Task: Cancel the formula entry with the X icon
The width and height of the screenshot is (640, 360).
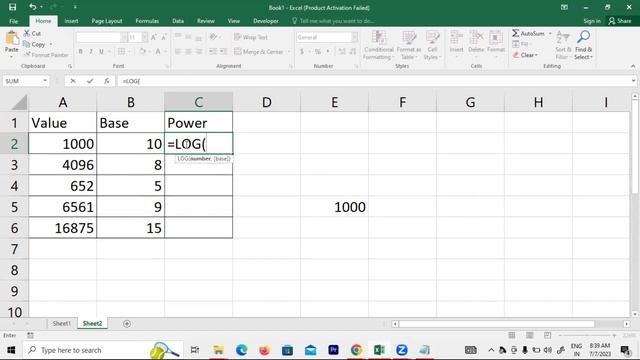Action: [73, 81]
